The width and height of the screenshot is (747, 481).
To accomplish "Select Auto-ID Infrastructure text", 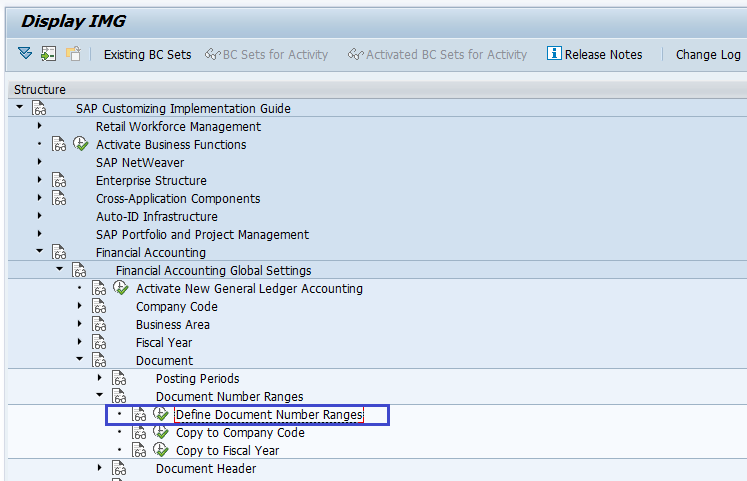I will point(157,217).
